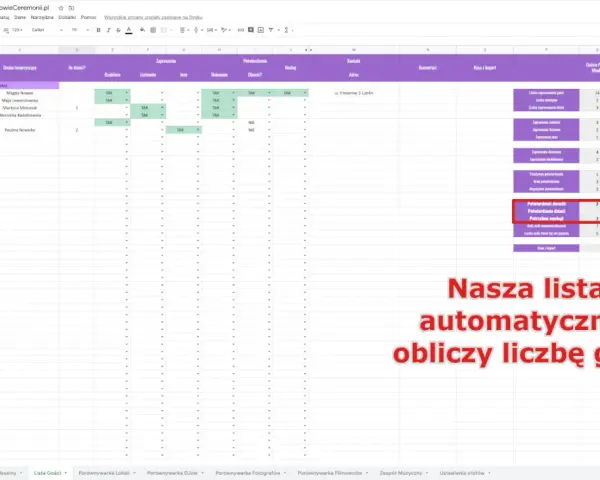The width and height of the screenshot is (600, 480).
Task: Open the borders tool
Action: tap(153, 30)
